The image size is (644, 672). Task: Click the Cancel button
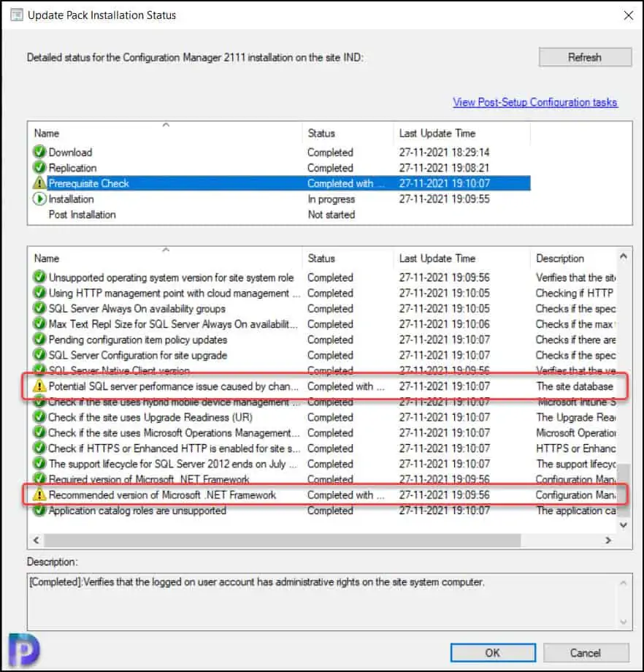click(x=586, y=653)
